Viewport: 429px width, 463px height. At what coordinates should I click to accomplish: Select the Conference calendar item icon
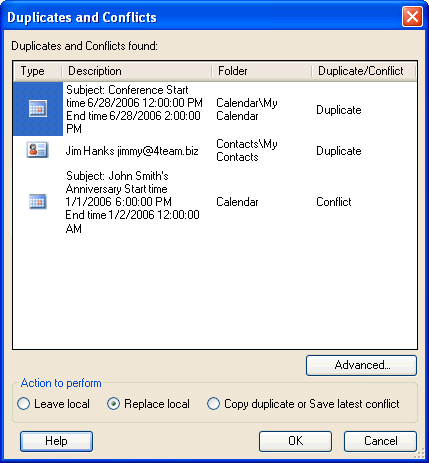pos(38,109)
